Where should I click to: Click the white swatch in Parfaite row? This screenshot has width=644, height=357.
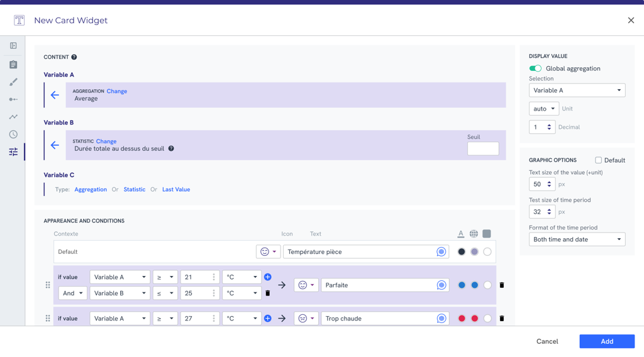tap(487, 285)
